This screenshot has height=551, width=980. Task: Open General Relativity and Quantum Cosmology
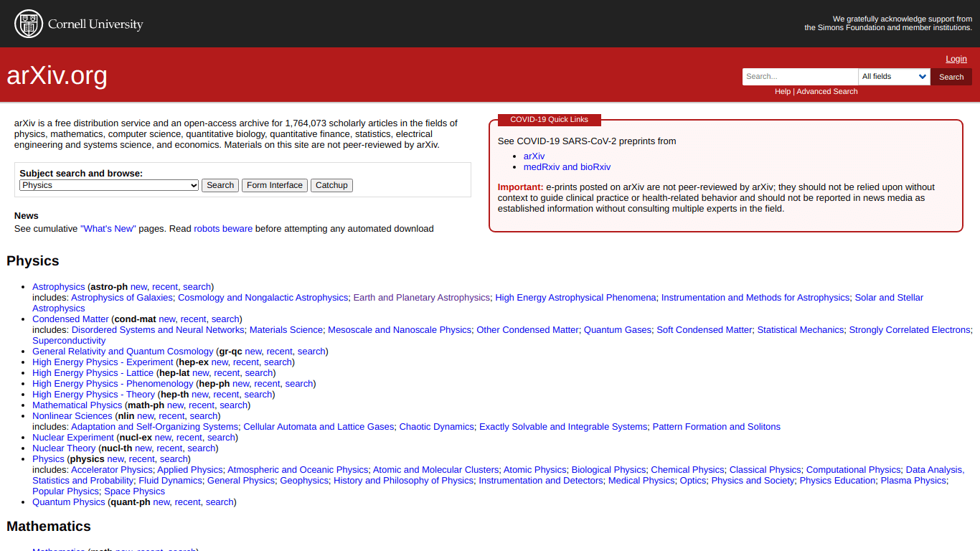pyautogui.click(x=123, y=352)
